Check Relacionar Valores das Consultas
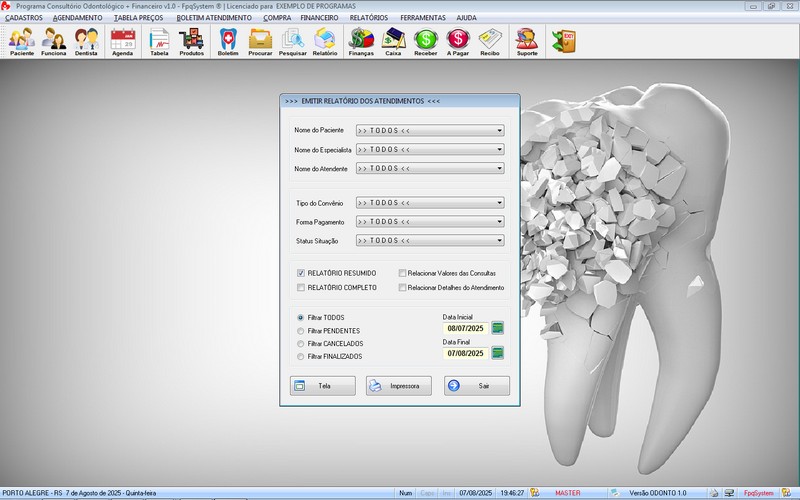Screen dimensions: 800x500 [x=402, y=273]
